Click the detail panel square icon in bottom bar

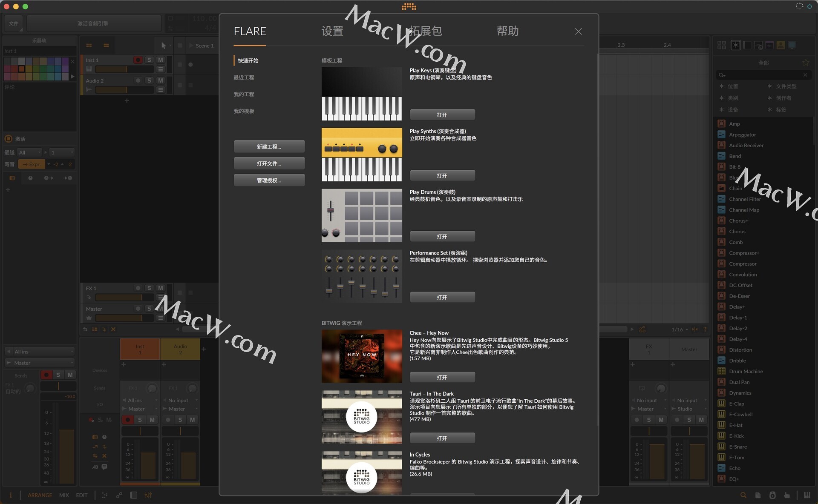[133, 495]
